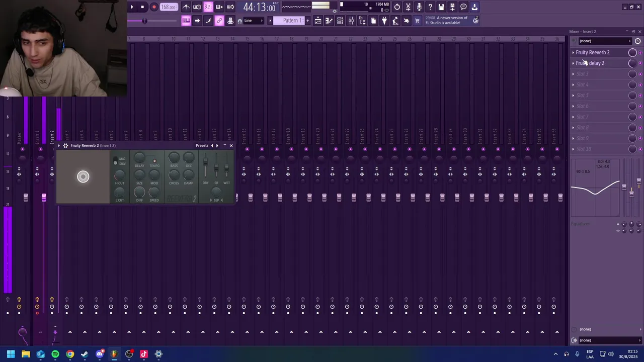Click the SEP stereo separation knob
Screen dimensions: 644x362
tap(216, 192)
